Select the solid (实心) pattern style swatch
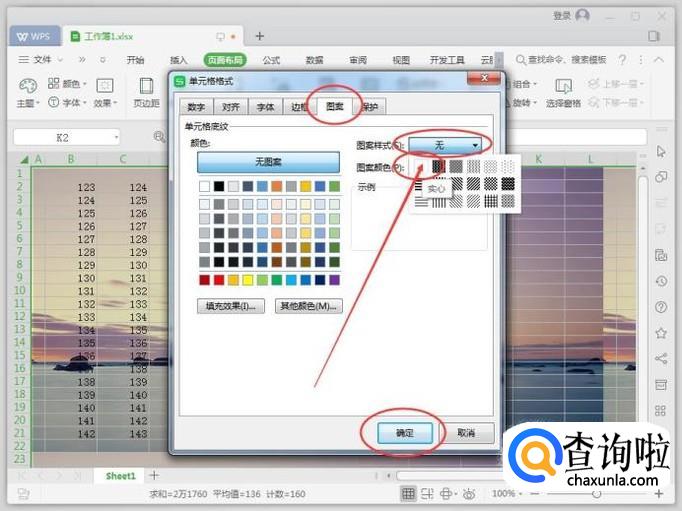Image resolution: width=682 pixels, height=511 pixels. 437,166
